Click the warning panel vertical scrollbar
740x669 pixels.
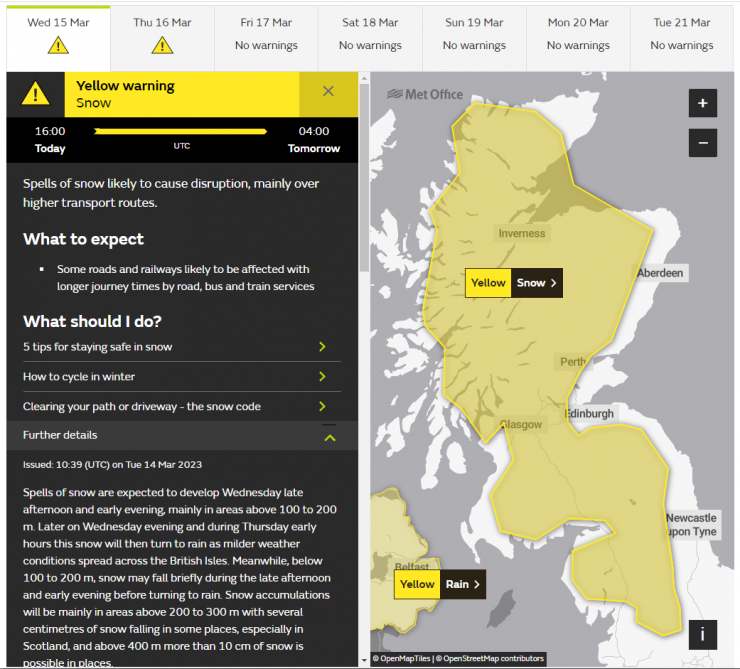coord(364,300)
